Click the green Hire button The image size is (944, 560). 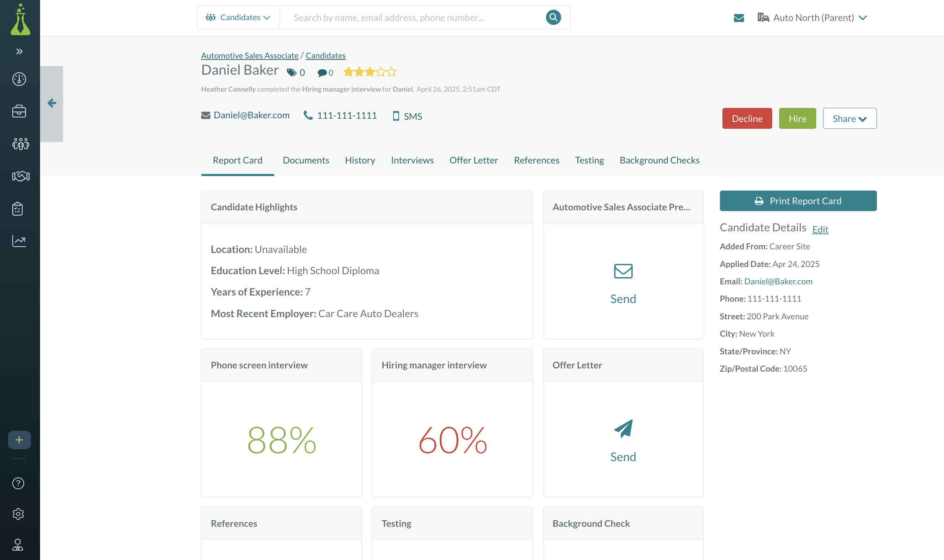[x=797, y=118]
